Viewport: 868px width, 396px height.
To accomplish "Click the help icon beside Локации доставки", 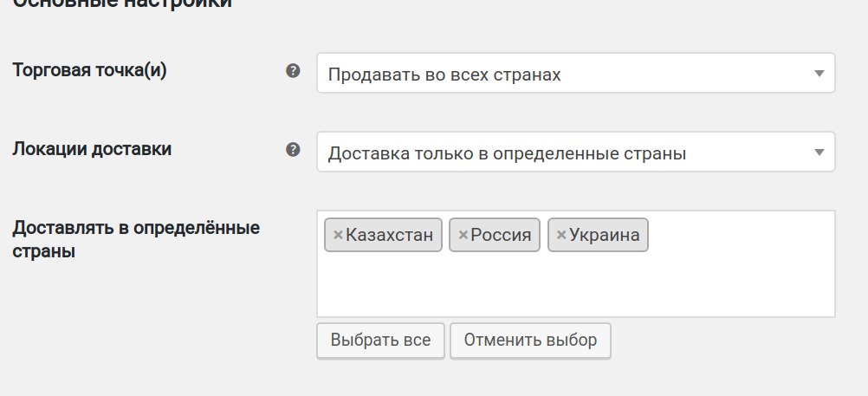I will (x=293, y=150).
